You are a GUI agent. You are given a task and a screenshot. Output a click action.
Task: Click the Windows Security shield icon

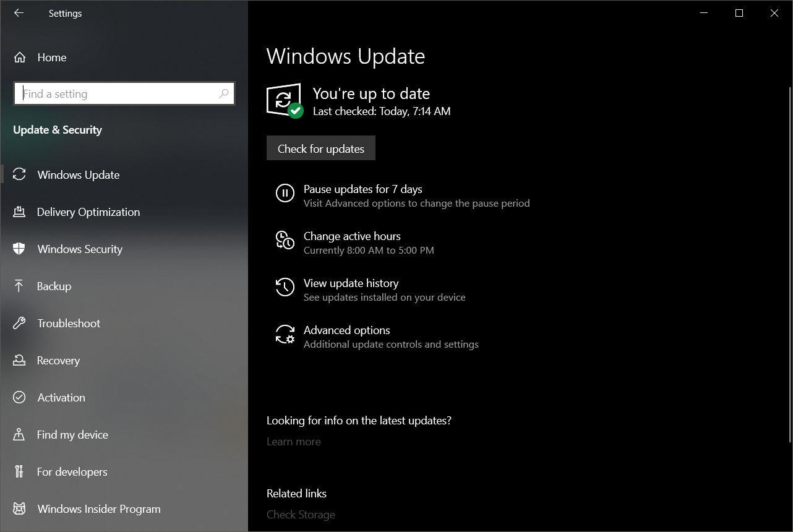(19, 249)
